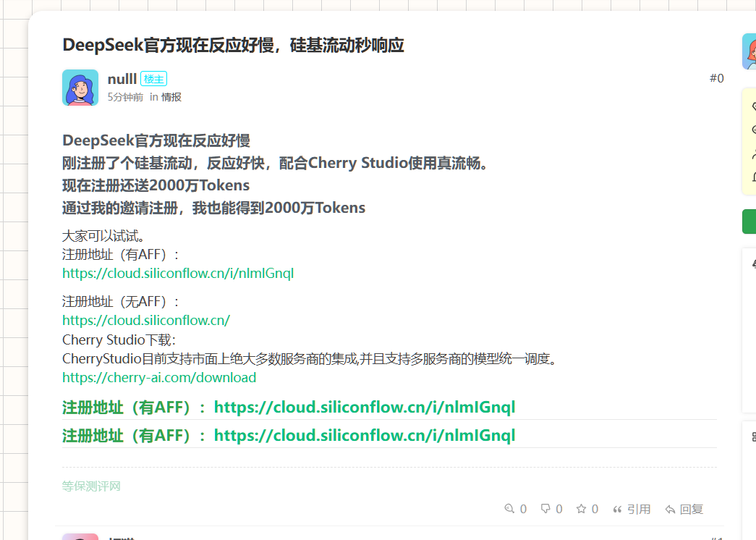Click the line 现在注册还送2000万Tokens
756x540 pixels.
coord(156,185)
